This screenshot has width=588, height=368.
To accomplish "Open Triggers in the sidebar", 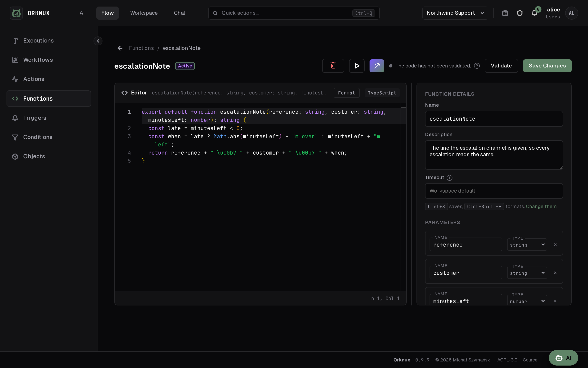I will 49,118.
